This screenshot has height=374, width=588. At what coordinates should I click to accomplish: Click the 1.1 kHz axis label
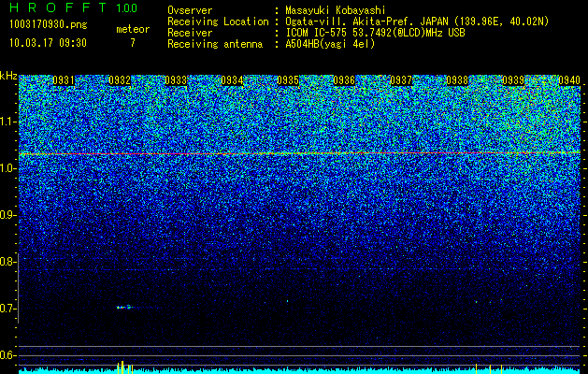pos(7,122)
